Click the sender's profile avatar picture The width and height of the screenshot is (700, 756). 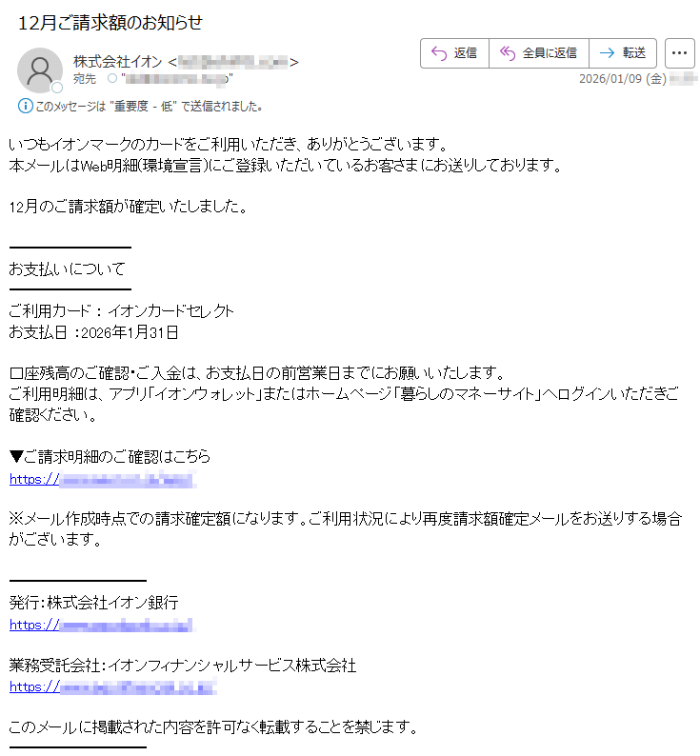point(40,70)
